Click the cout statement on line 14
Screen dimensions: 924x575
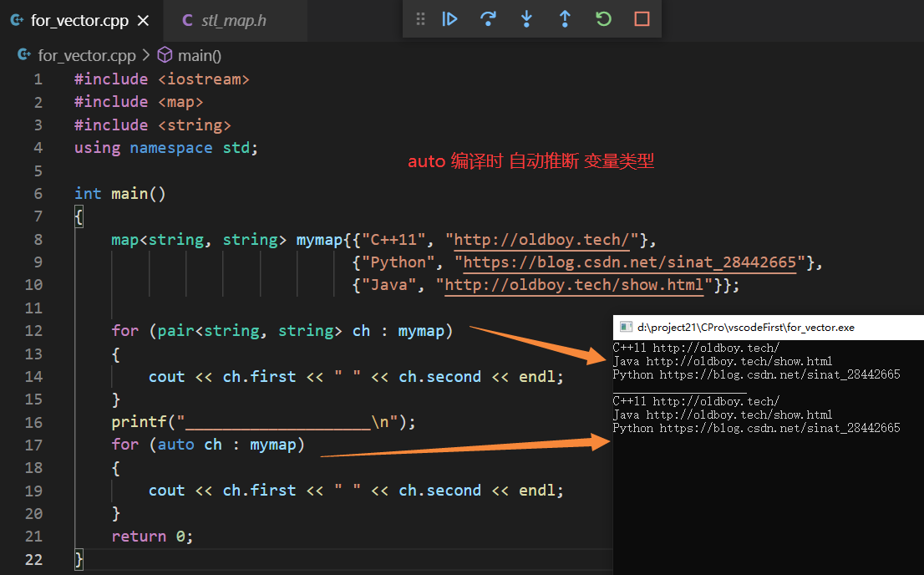[356, 376]
